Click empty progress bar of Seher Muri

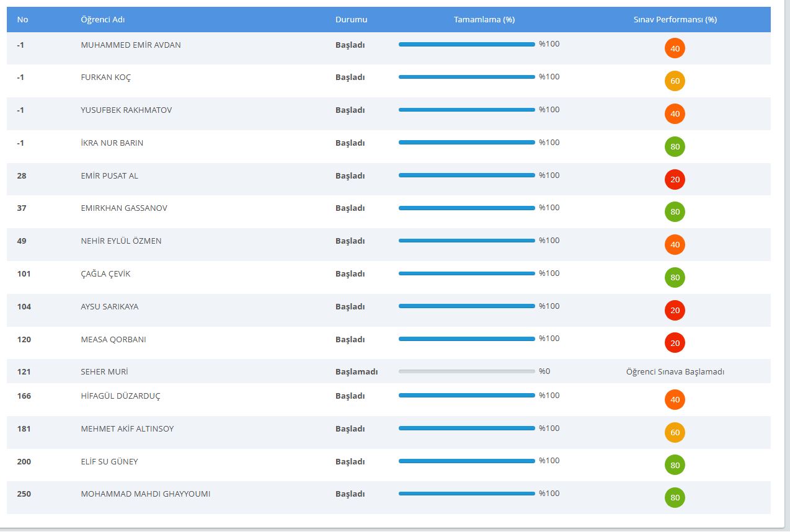pyautogui.click(x=467, y=371)
